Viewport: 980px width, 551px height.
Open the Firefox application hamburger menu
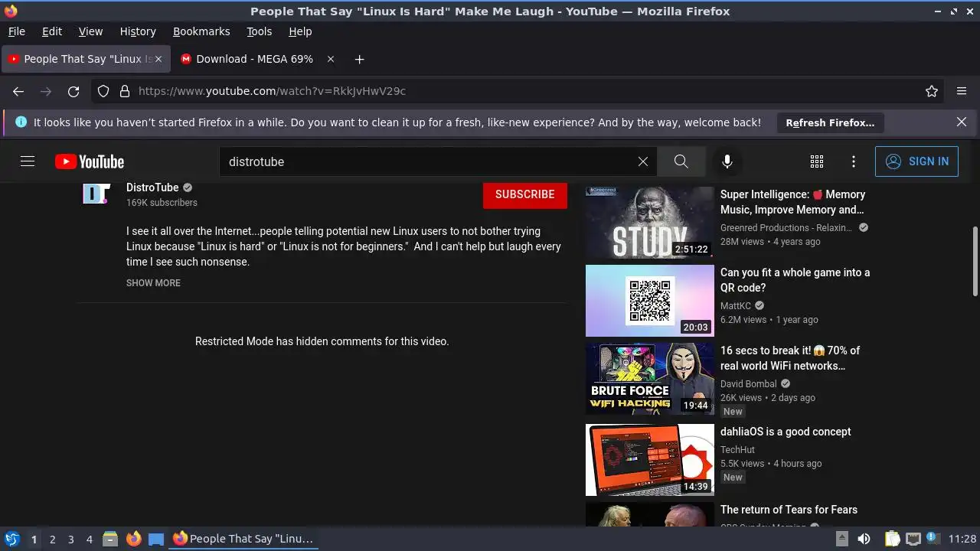click(962, 91)
